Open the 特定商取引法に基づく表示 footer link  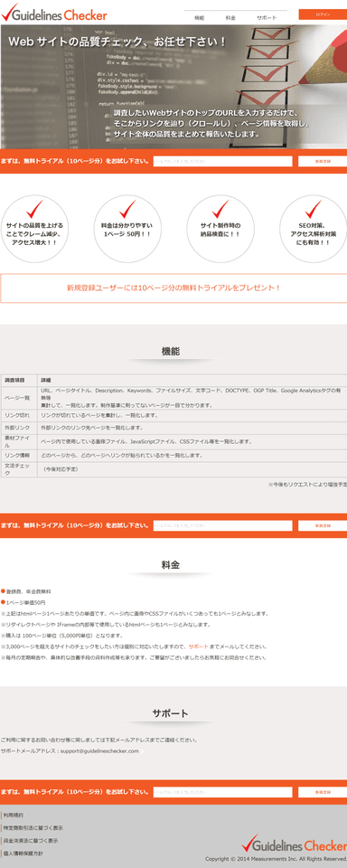pyautogui.click(x=33, y=828)
